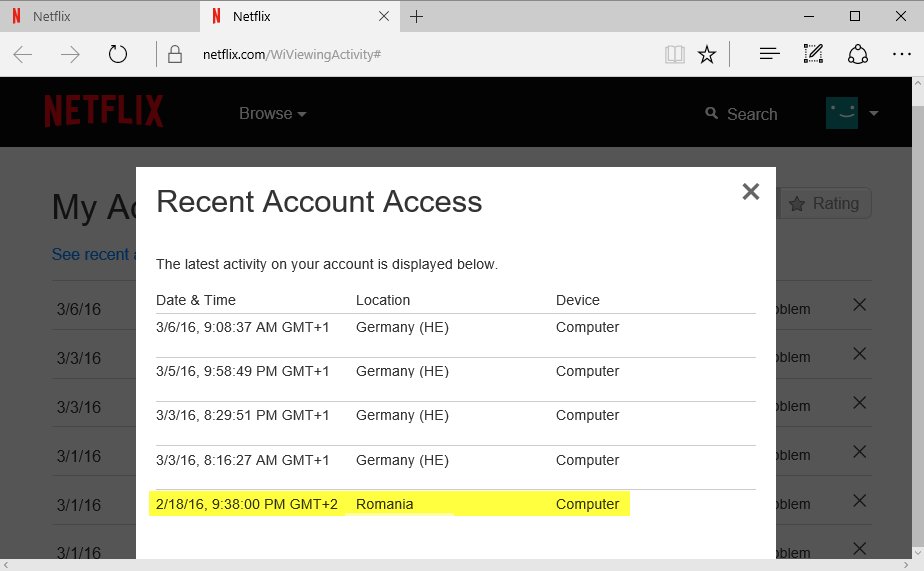This screenshot has height=571, width=924.
Task: Open the Share icon in toolbar
Action: [857, 54]
